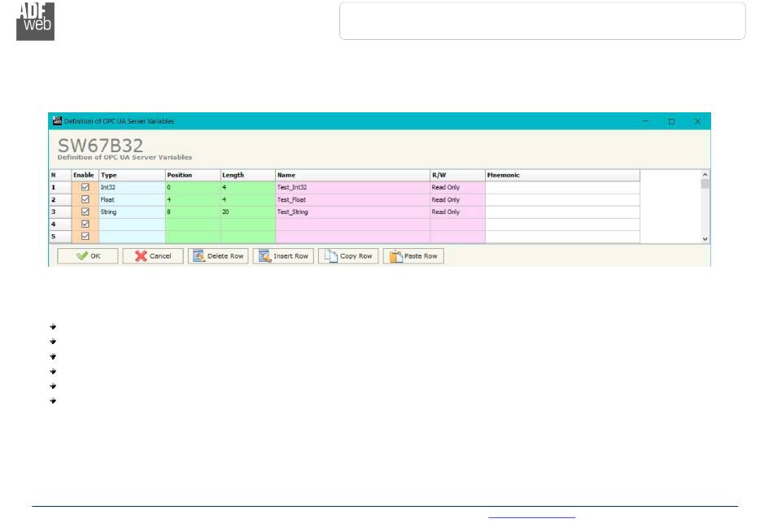Click the empty Name cell in row 5
Screen dimensions: 773x532
pos(352,237)
